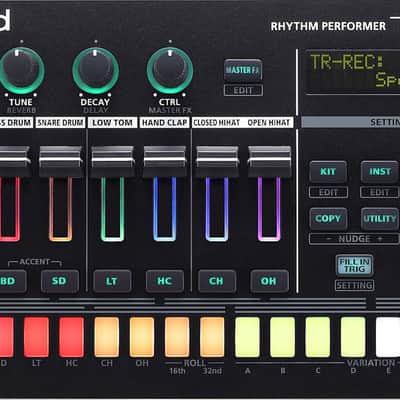Click the ACCENT label

[35, 262]
